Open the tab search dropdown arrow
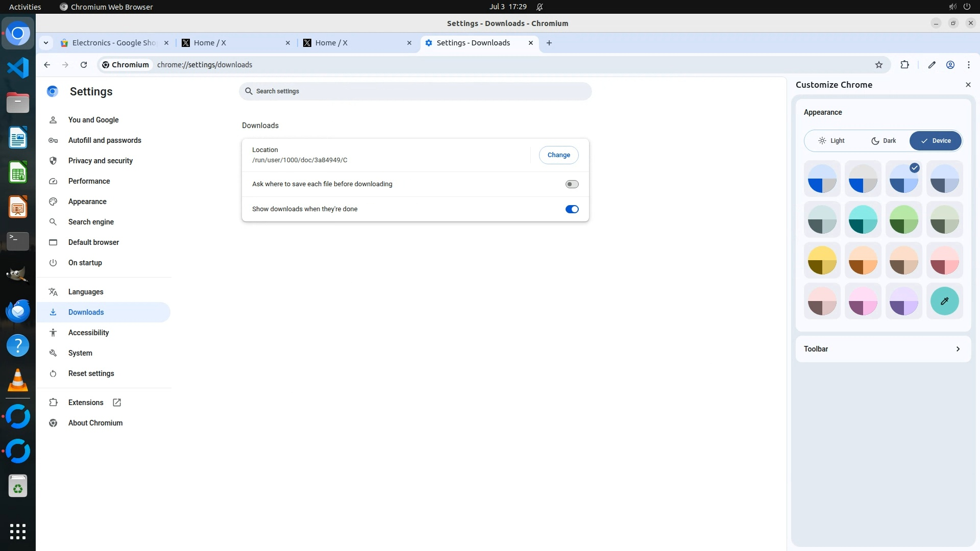980x551 pixels. pos(46,43)
